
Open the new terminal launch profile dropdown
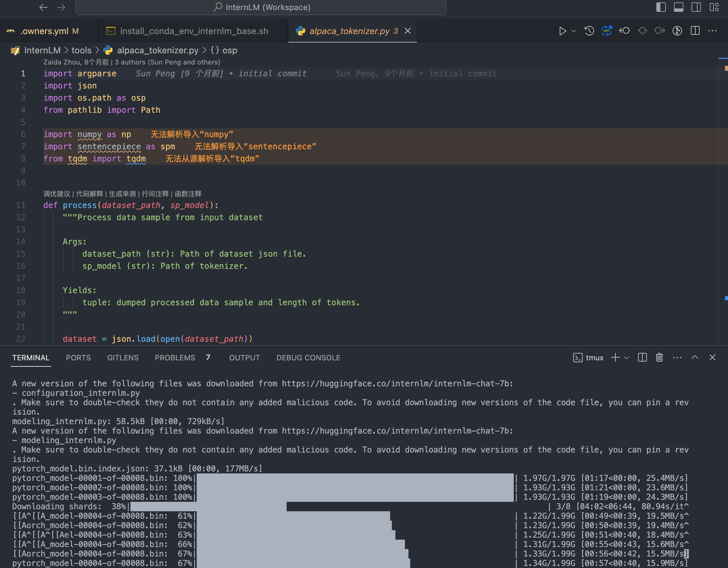pyautogui.click(x=627, y=358)
